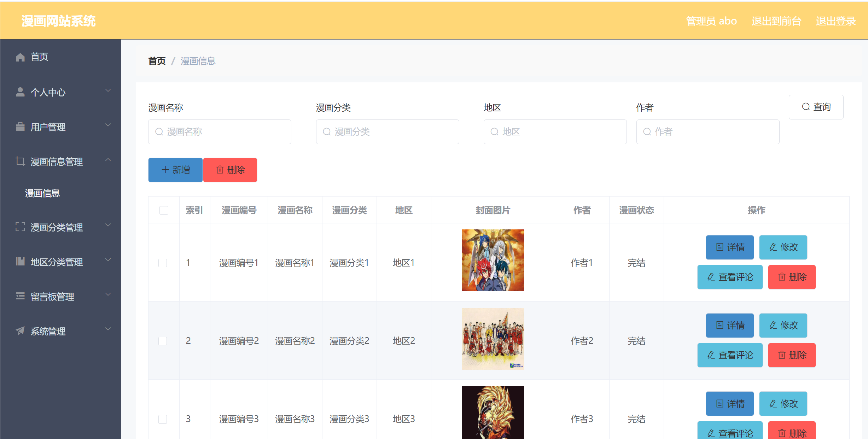Image resolution: width=868 pixels, height=439 pixels.
Task: Click 退出登录 in the top bar
Action: (x=835, y=21)
